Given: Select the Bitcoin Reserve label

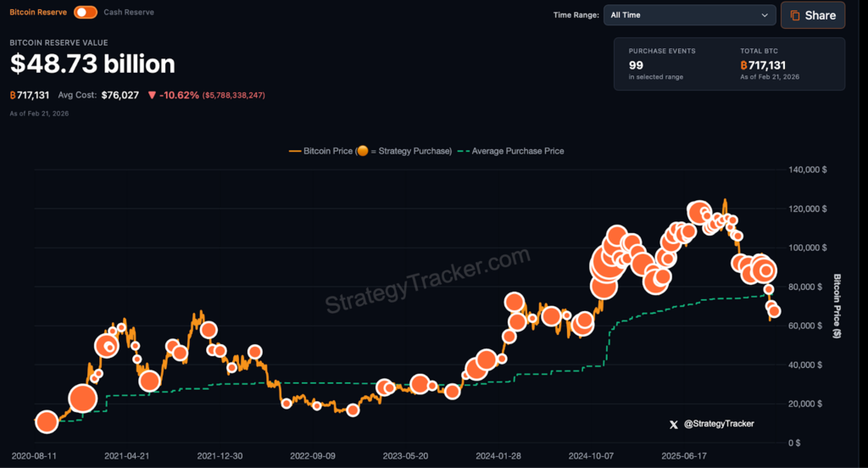Looking at the screenshot, I should (x=38, y=13).
